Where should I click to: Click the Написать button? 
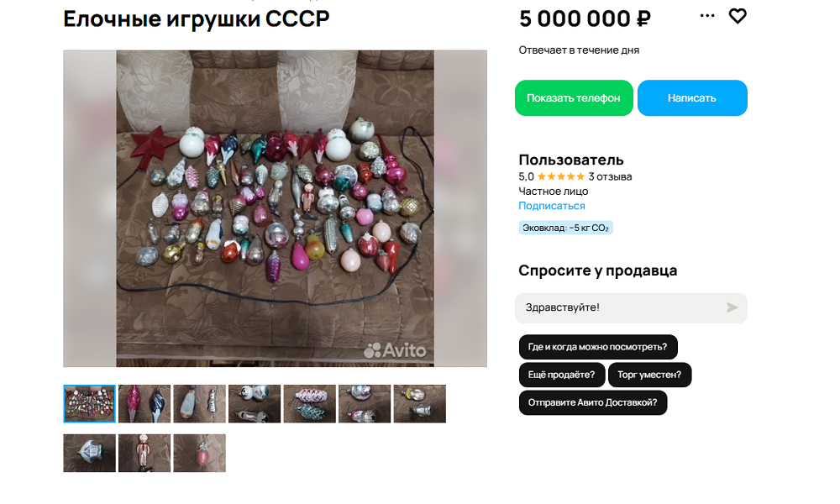click(692, 98)
